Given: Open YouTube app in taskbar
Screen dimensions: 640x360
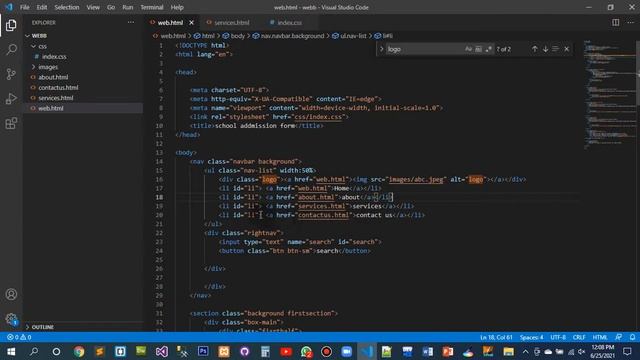Looking at the screenshot, I should 286,351.
